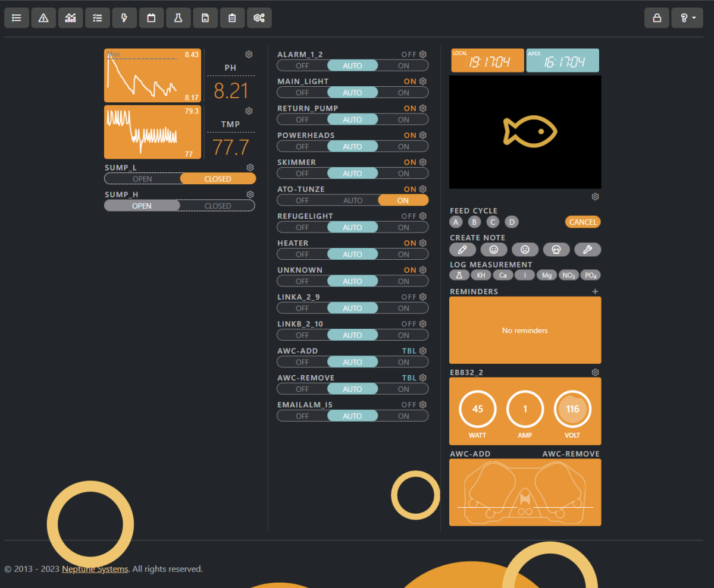Open the clipboard icon in the toolbar
714x588 pixels.
(232, 18)
